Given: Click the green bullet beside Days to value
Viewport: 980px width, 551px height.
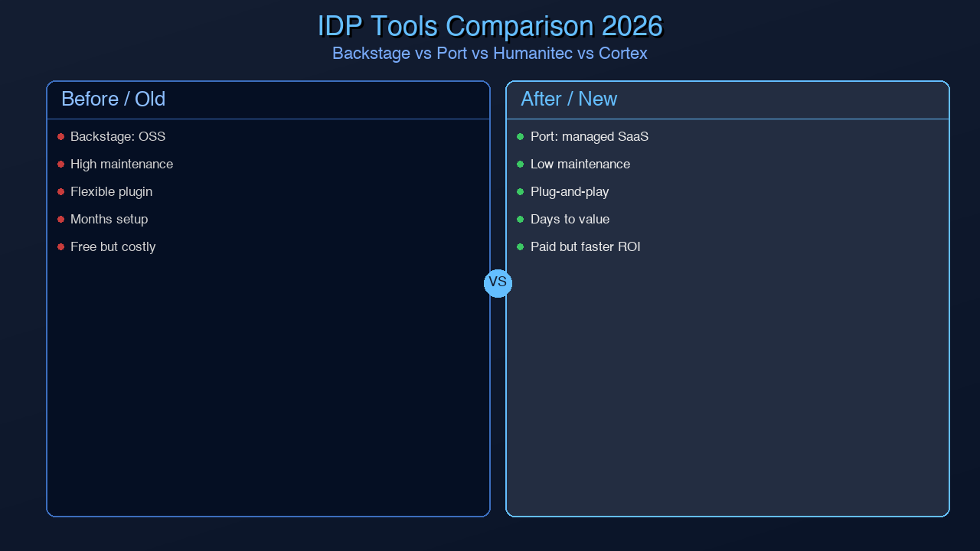Looking at the screenshot, I should tap(521, 219).
